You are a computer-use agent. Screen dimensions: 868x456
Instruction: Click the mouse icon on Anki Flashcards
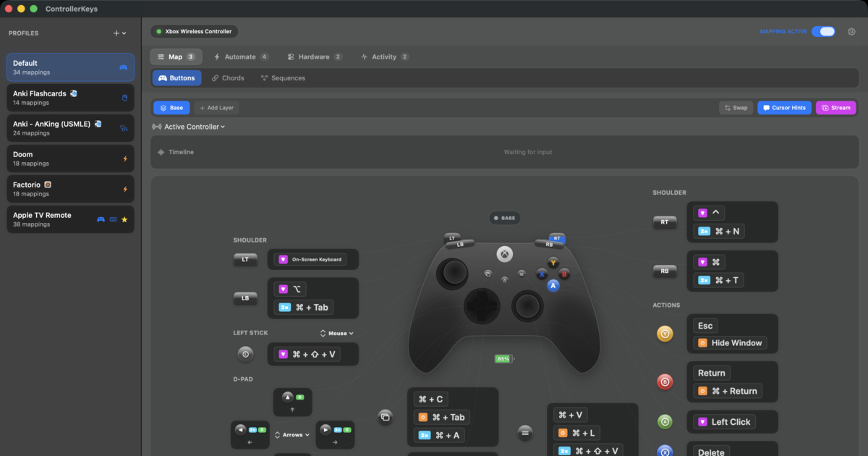coord(124,98)
